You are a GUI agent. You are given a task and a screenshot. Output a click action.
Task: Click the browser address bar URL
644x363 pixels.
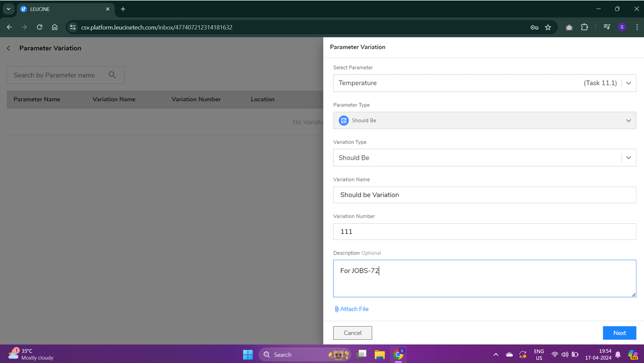pos(157,27)
